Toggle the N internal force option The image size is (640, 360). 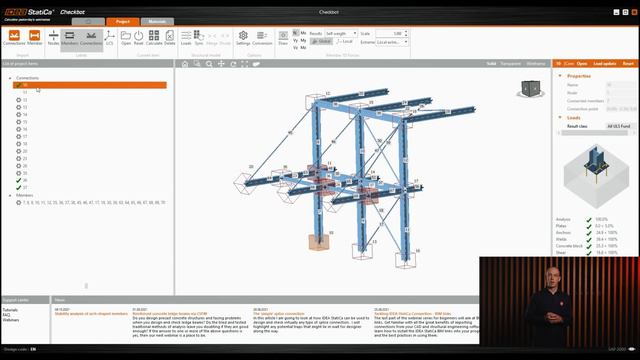point(296,33)
